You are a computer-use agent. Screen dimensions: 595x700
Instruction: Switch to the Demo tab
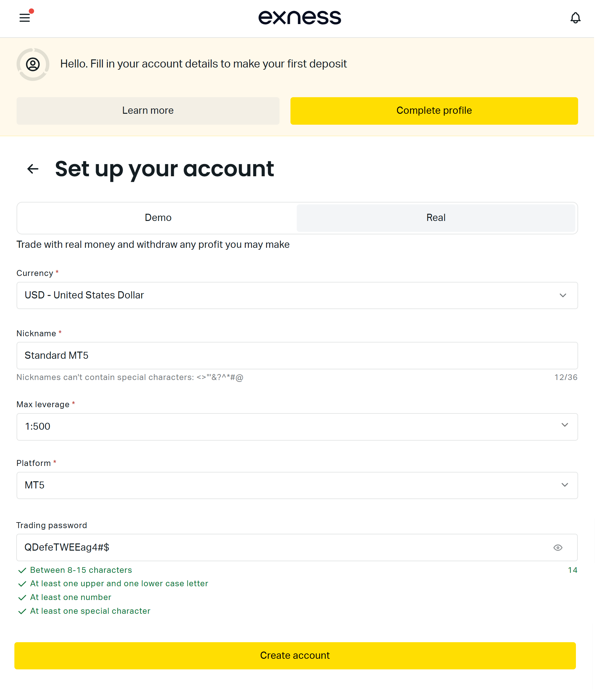[158, 218]
